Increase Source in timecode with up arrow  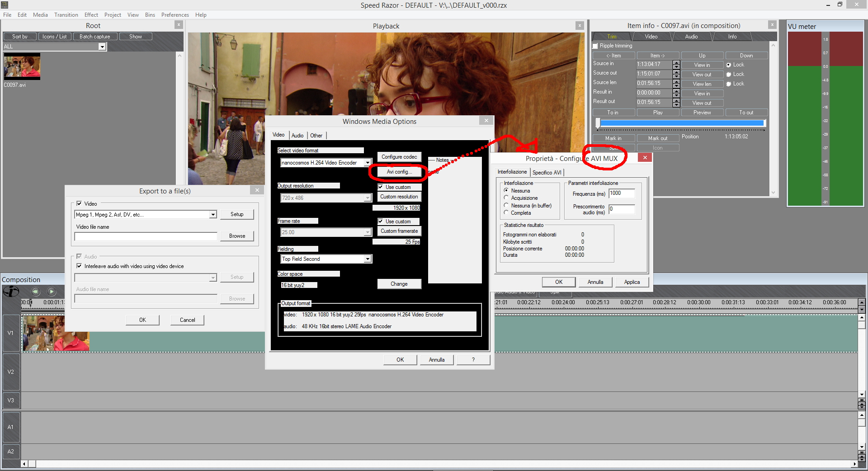[x=676, y=62]
